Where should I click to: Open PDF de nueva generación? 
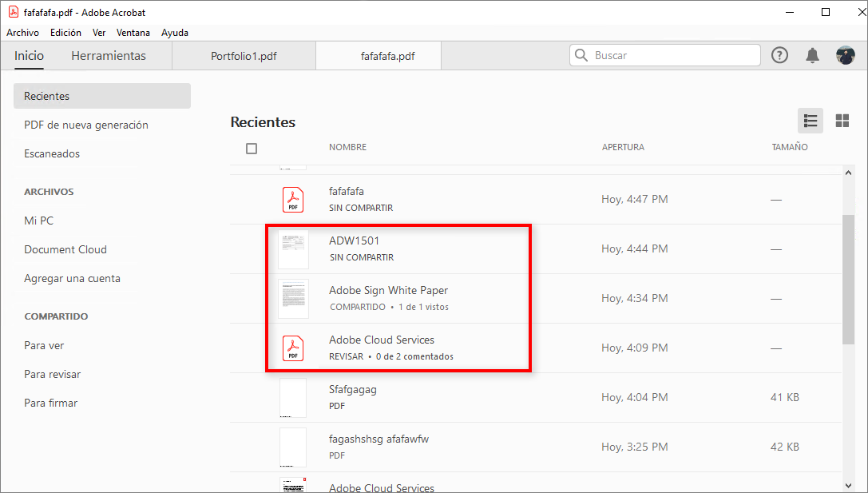coord(85,125)
